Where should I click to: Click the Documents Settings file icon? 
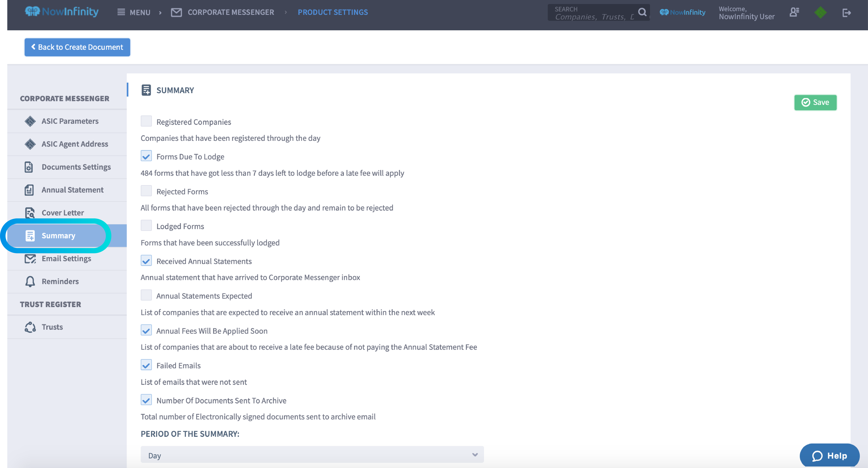(29, 167)
